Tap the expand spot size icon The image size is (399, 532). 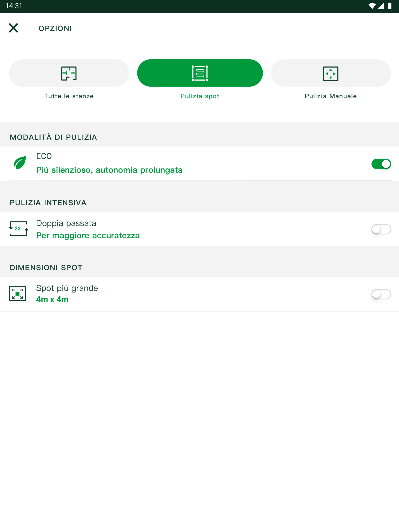click(17, 294)
